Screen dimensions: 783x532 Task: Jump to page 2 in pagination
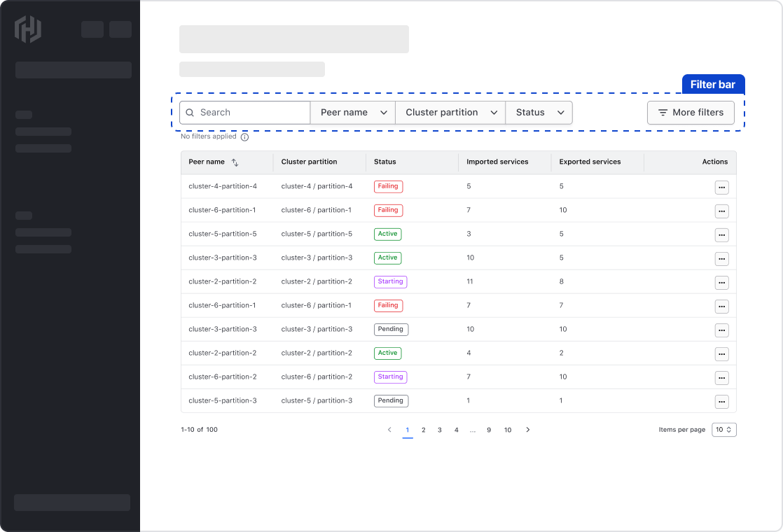(424, 430)
